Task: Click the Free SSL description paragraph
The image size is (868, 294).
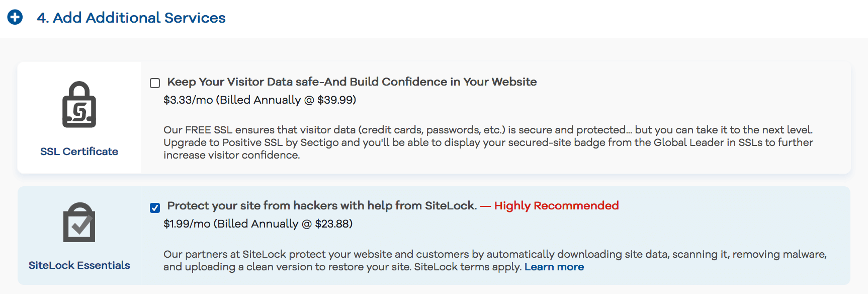Action: click(x=488, y=142)
